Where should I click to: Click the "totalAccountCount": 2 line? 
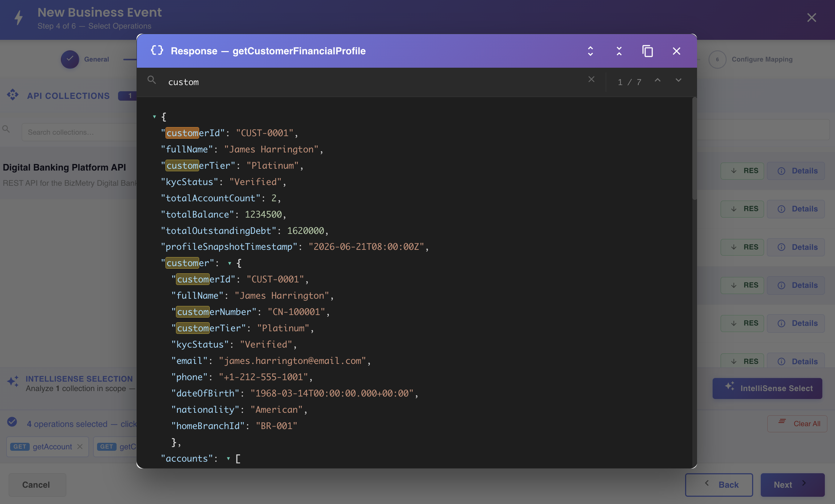(x=221, y=198)
